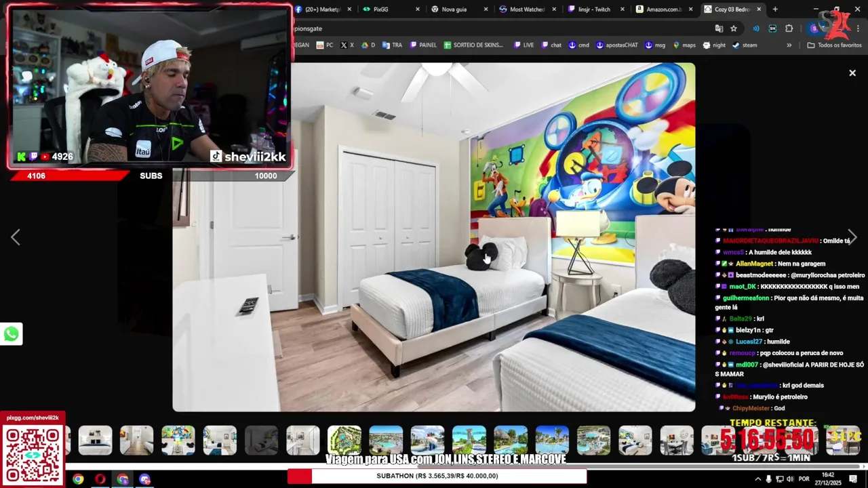The image size is (868, 488).
Task: Open the Chrome icon in taskbar
Action: click(x=78, y=479)
